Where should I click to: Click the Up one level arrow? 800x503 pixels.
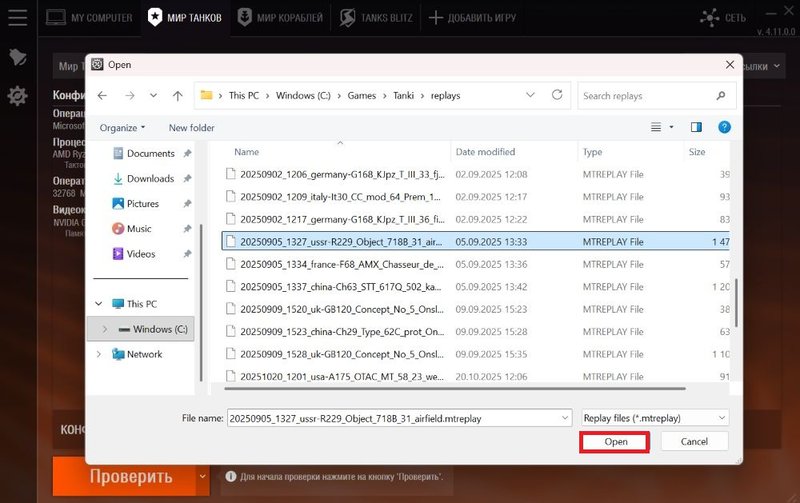coord(178,96)
